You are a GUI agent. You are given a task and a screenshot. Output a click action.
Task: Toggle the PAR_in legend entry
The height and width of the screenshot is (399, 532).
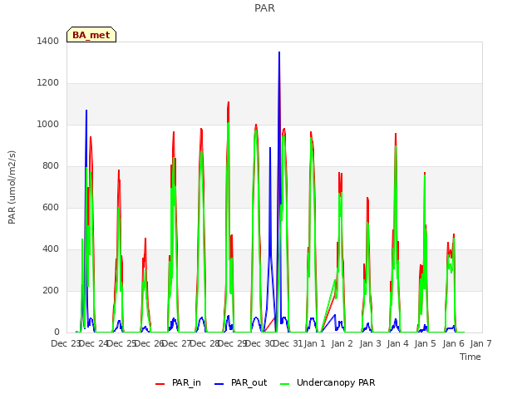178,382
